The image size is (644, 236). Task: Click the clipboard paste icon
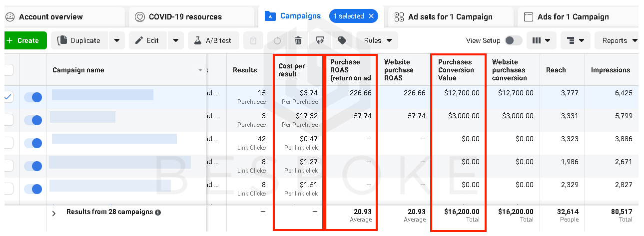point(254,40)
